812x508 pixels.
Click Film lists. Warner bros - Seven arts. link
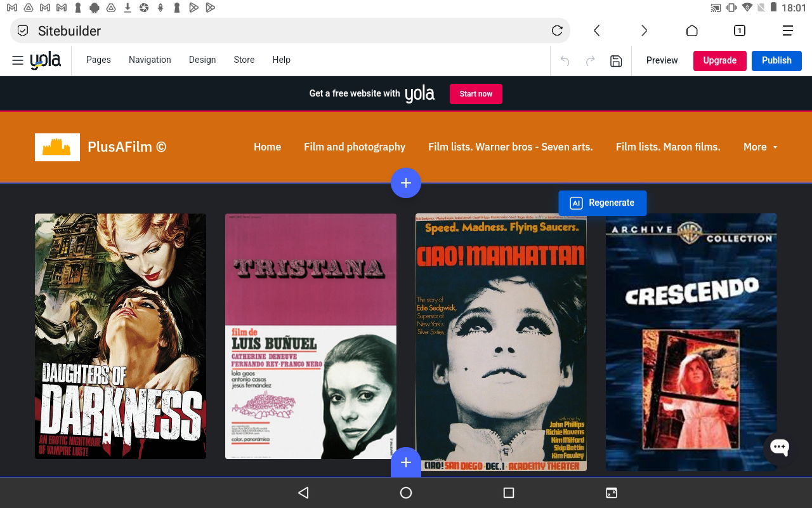click(511, 147)
